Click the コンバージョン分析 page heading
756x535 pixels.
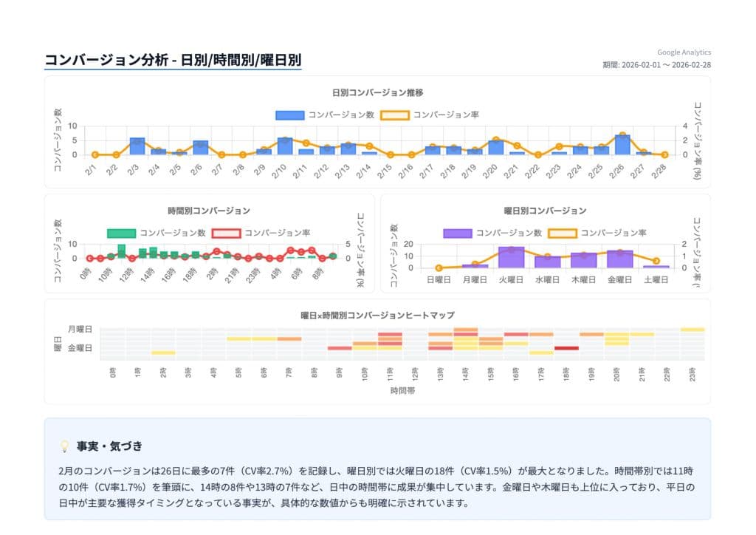(x=173, y=60)
